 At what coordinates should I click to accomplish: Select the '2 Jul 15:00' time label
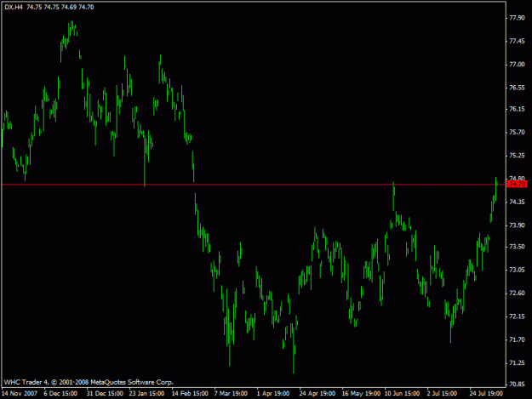click(x=442, y=394)
